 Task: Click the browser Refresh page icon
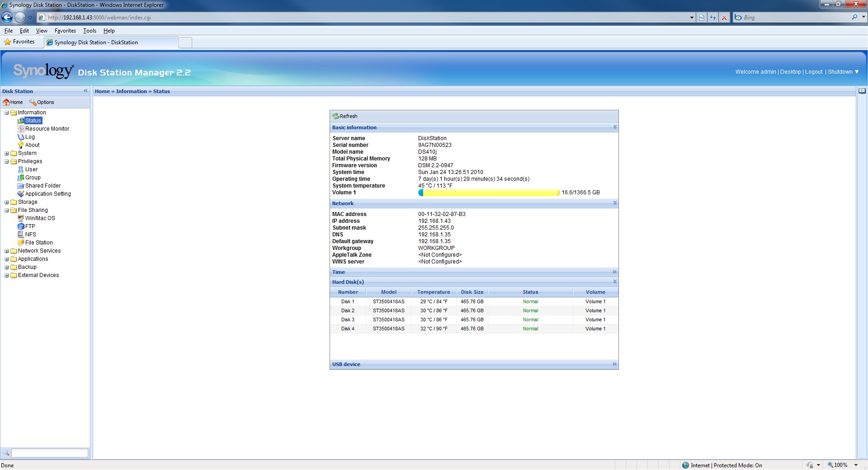coord(713,18)
